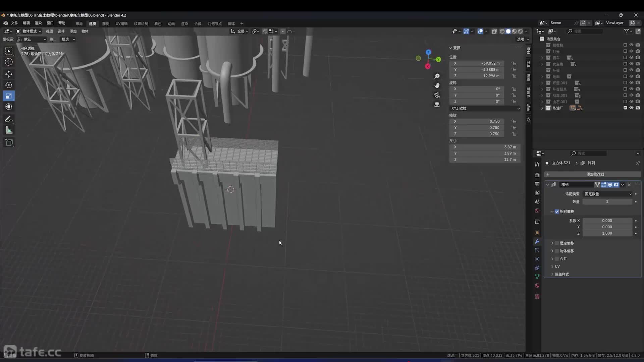Open the Render properties tab icon
This screenshot has width=644, height=362.
[x=537, y=175]
